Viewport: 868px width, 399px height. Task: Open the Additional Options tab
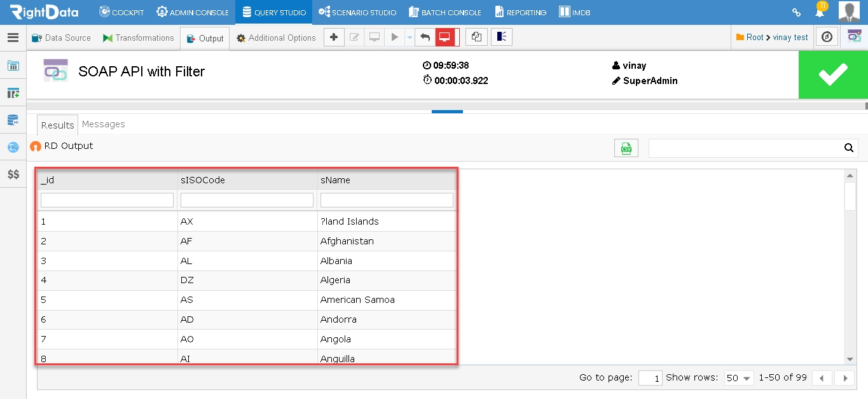276,38
